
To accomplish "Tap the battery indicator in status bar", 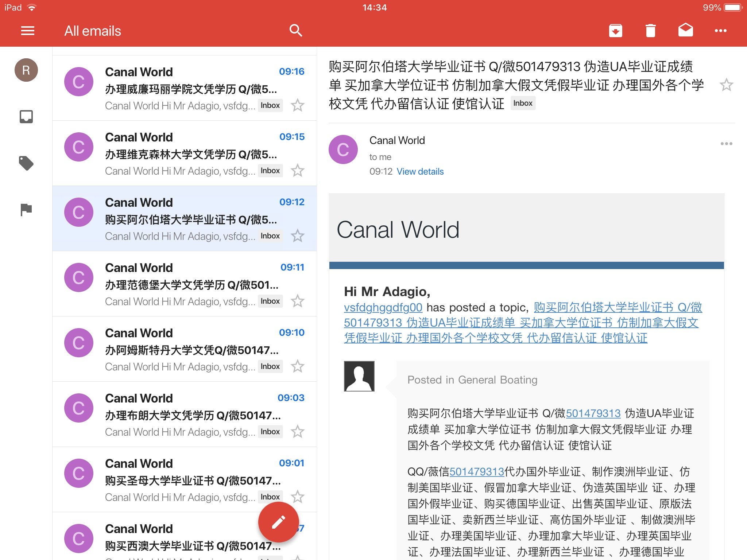I will (x=734, y=7).
